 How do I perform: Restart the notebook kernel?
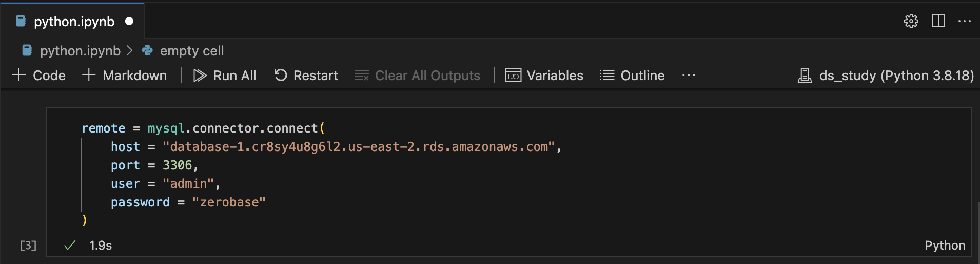(x=306, y=76)
